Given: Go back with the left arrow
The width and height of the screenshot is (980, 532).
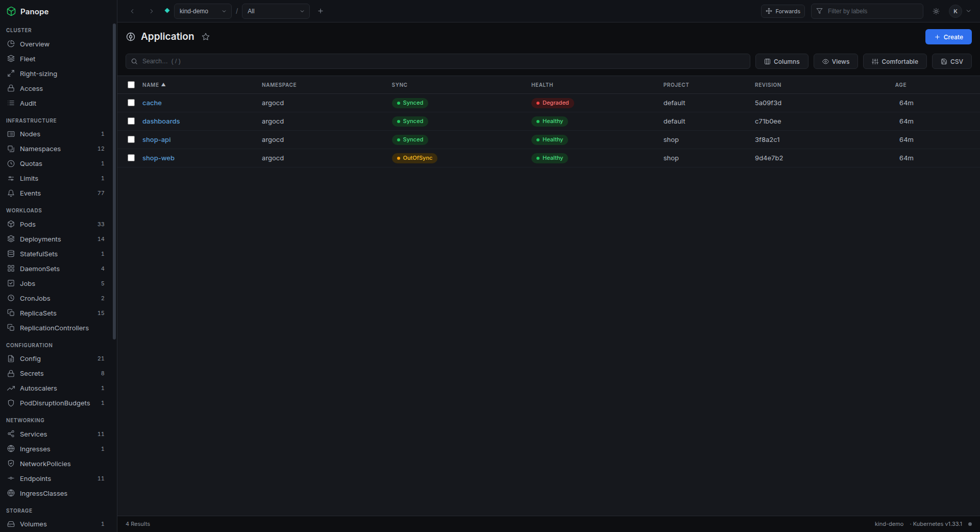Looking at the screenshot, I should pyautogui.click(x=132, y=11).
